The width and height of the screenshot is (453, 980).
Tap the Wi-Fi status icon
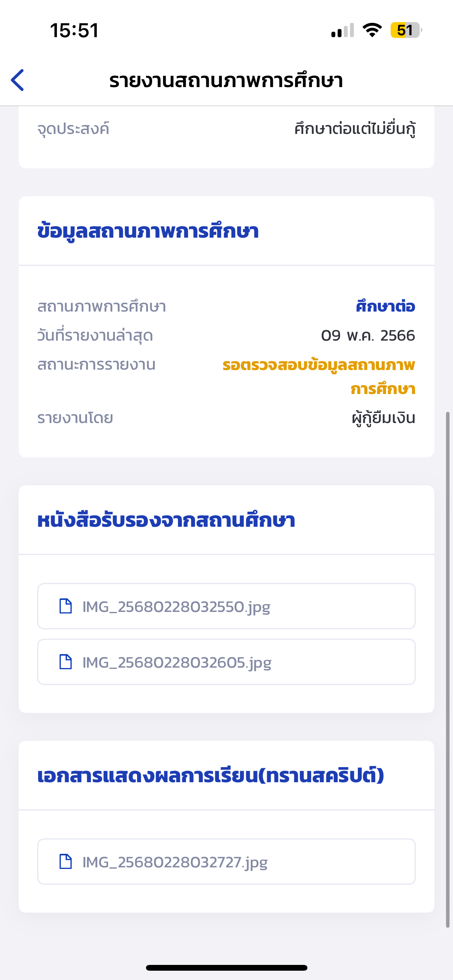click(x=372, y=30)
